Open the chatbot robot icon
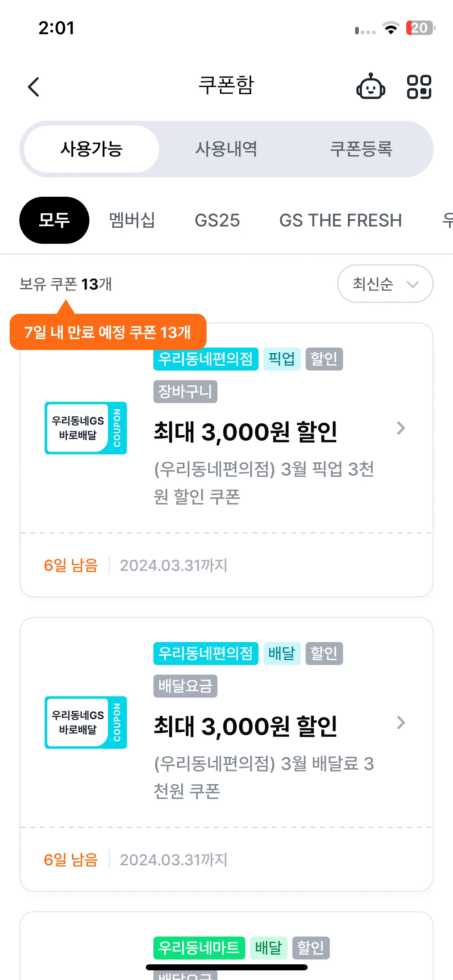The image size is (453, 980). point(370,86)
